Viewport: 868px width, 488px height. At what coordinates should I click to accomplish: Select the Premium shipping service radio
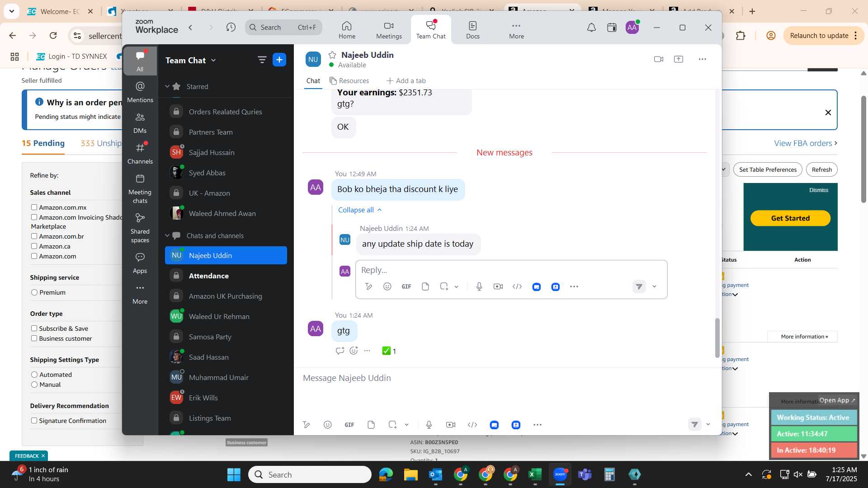coord(34,292)
